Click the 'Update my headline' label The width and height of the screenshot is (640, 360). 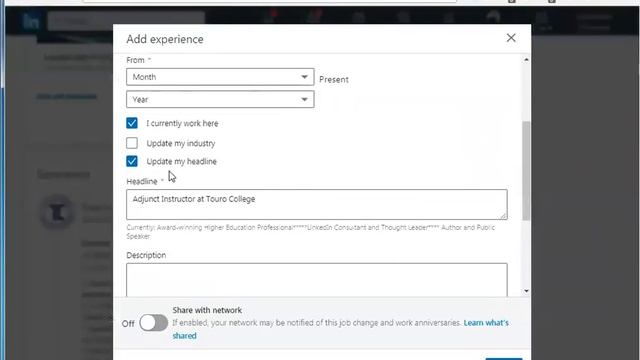(x=182, y=162)
